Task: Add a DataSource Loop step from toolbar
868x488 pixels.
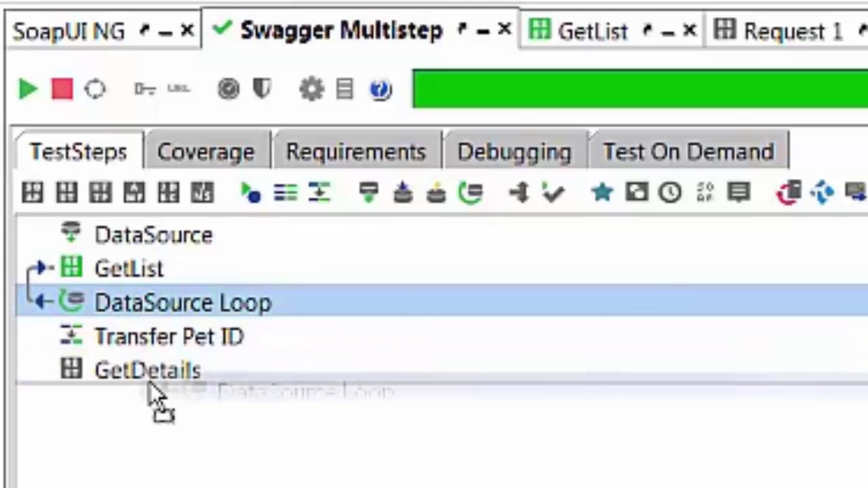Action: (471, 193)
